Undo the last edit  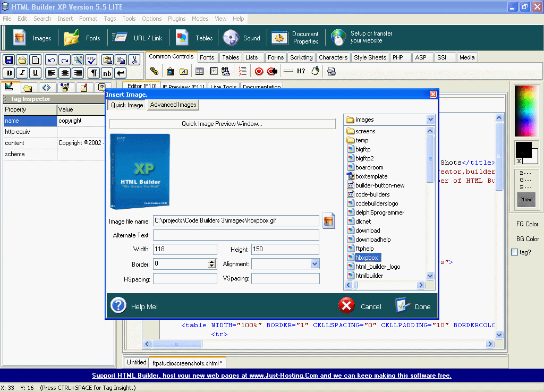click(52, 60)
